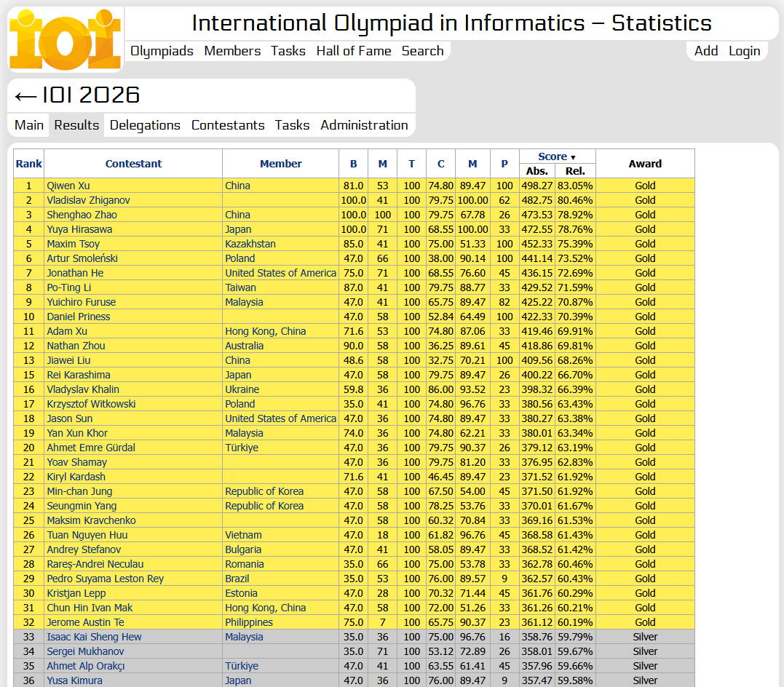Sort by Member column header

tap(280, 164)
